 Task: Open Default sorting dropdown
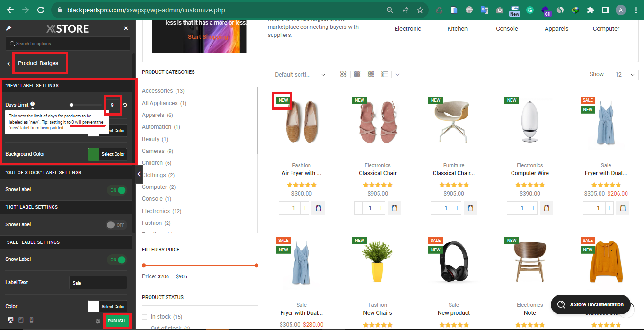pyautogui.click(x=299, y=74)
